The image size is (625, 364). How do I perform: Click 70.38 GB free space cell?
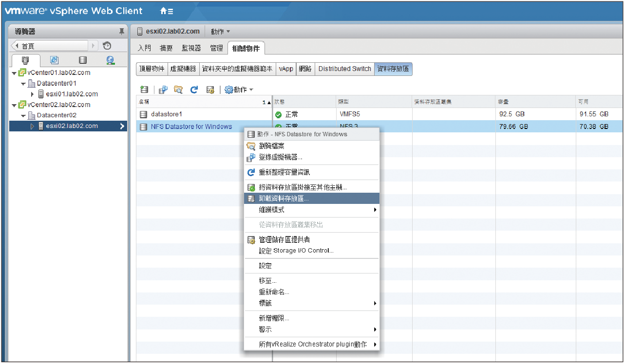[593, 127]
